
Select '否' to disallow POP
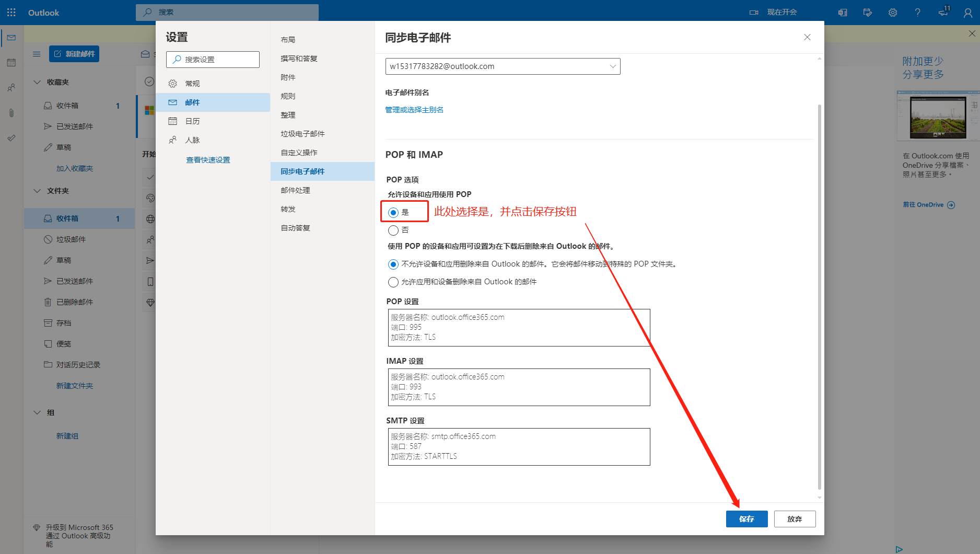click(393, 230)
